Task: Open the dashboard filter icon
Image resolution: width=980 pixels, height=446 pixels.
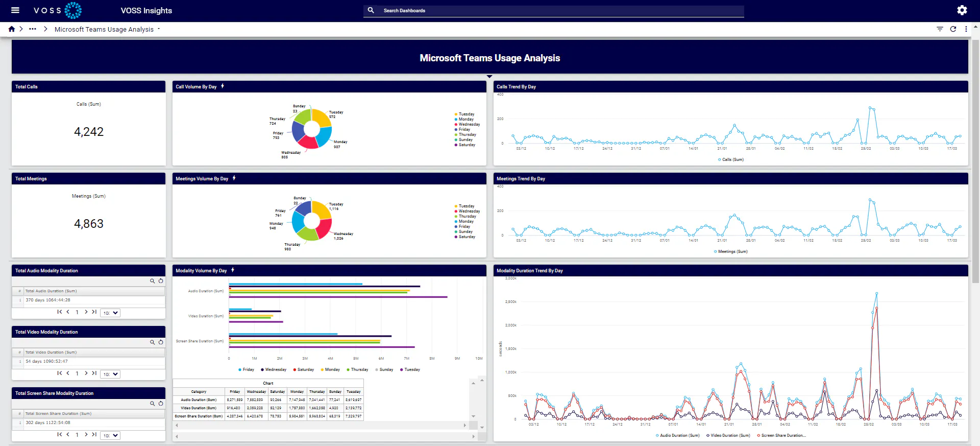Action: click(x=940, y=29)
